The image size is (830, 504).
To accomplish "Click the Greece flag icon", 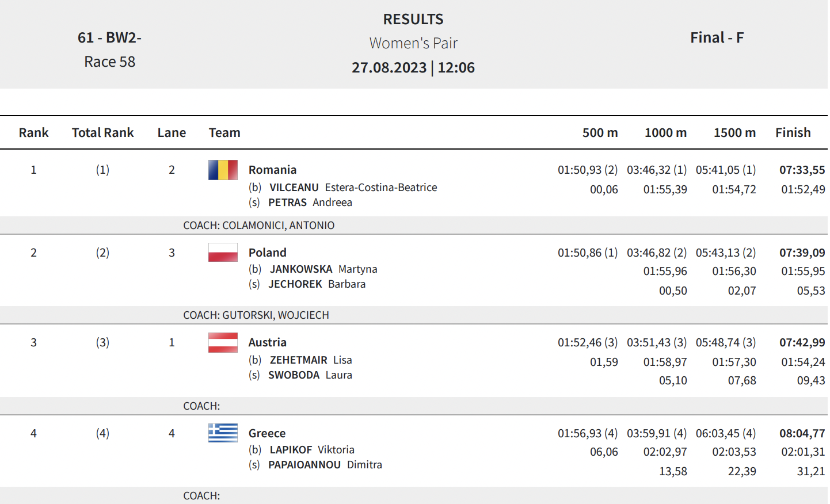I will 223,433.
